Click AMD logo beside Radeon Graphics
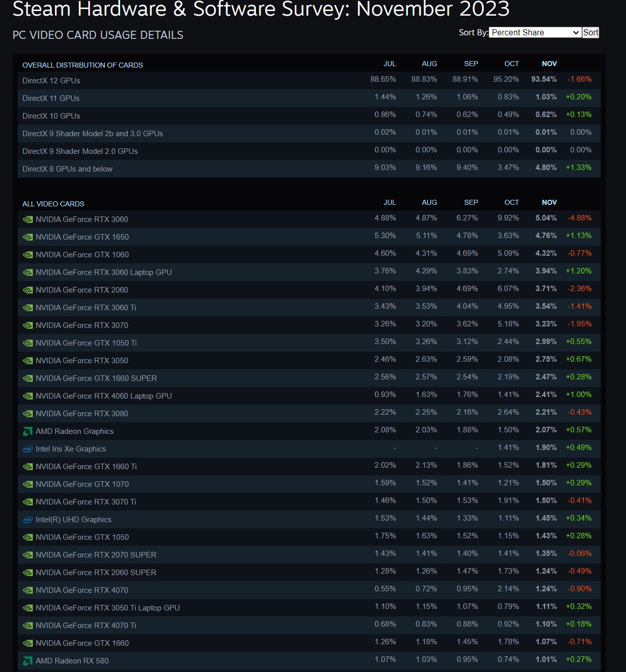This screenshot has width=626, height=672. coord(28,431)
